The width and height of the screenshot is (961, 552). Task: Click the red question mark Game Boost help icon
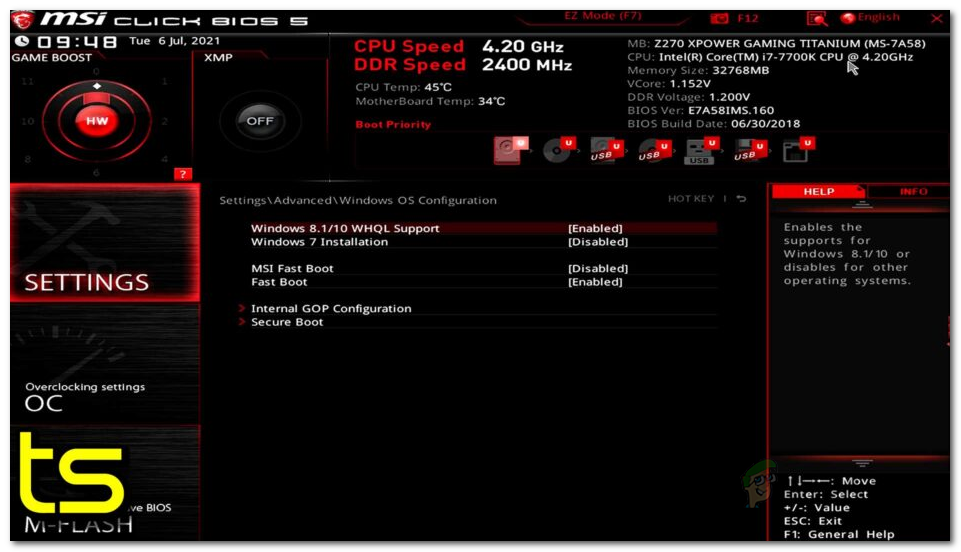(x=183, y=174)
